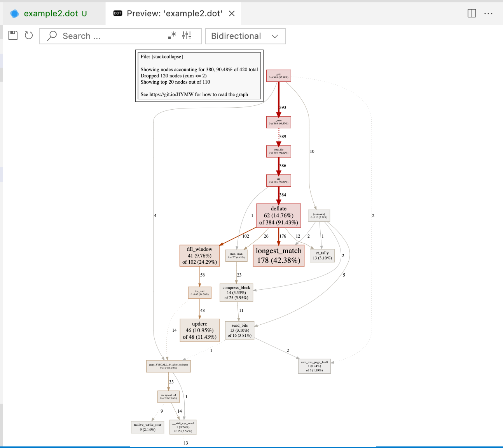Switch to the example2.dot editor tab
This screenshot has height=448, width=503.
54,13
